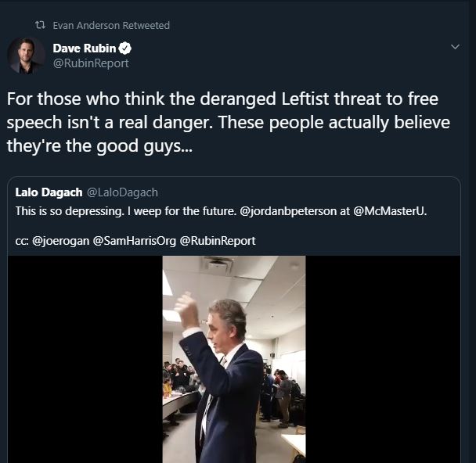Click Dave Rubin's profile picture

(x=26, y=56)
